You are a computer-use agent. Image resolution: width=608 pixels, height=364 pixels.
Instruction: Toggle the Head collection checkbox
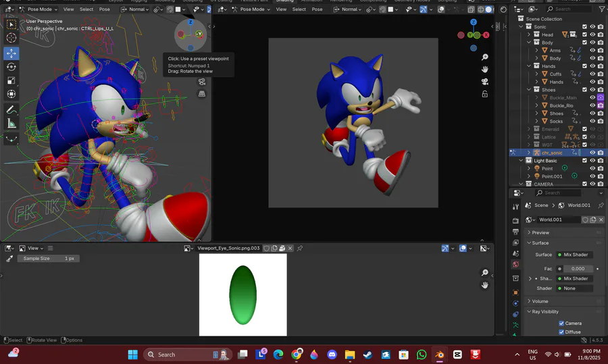(585, 34)
